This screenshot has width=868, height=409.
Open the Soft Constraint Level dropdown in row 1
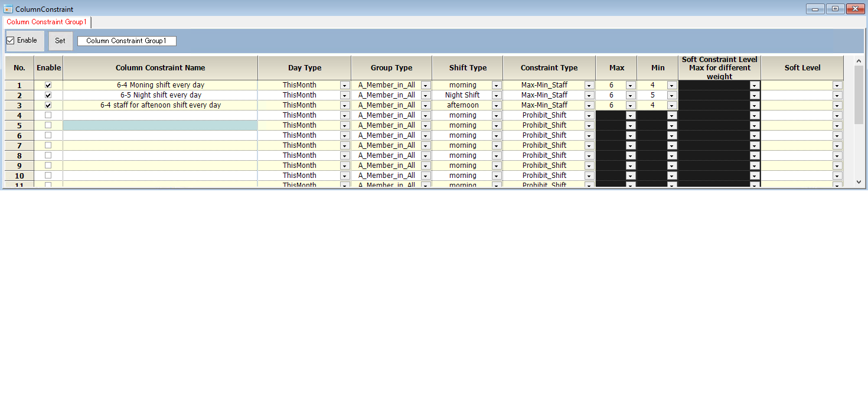(x=755, y=85)
